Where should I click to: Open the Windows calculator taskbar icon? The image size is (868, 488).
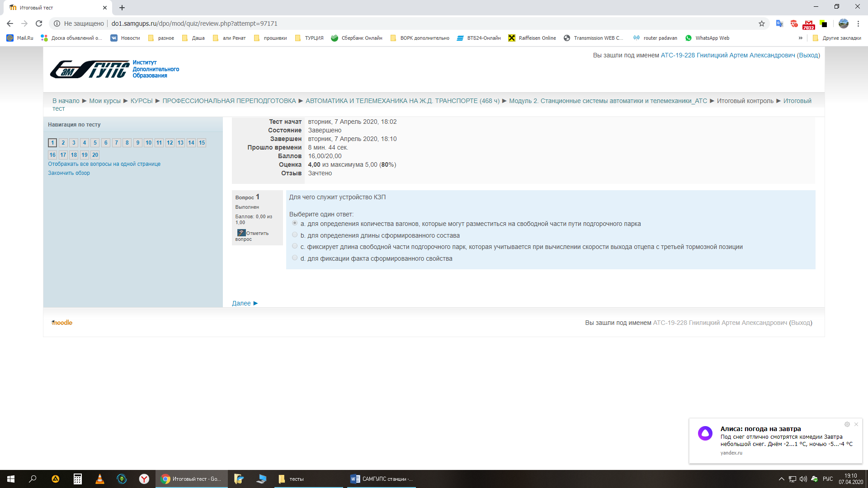(x=78, y=479)
